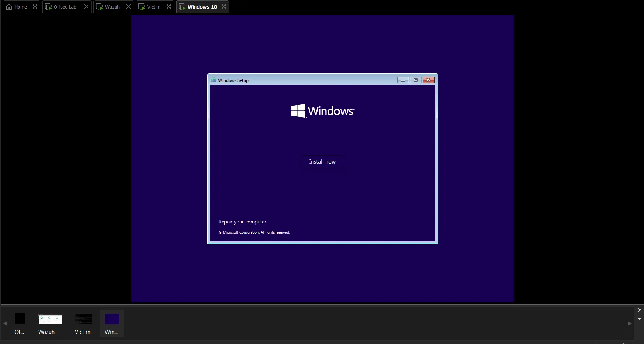The image size is (644, 344).
Task: Select the Victim thumbnail in the bottom bar
Action: [x=83, y=324]
